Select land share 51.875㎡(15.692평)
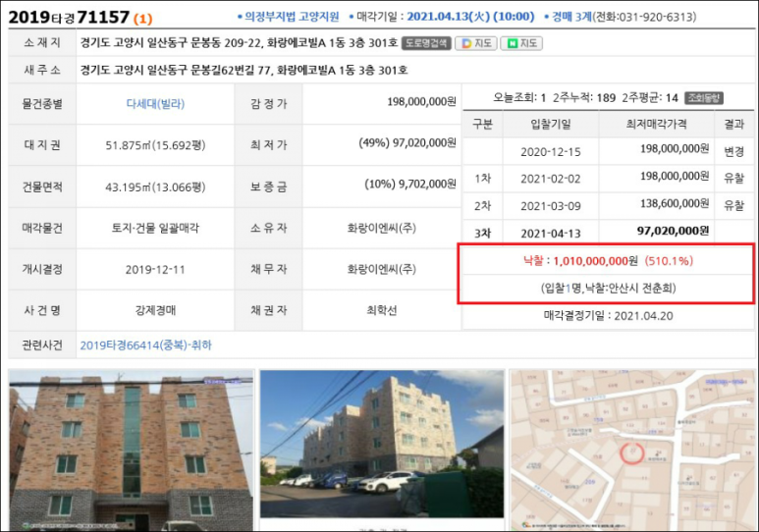759x532 pixels. [x=155, y=145]
